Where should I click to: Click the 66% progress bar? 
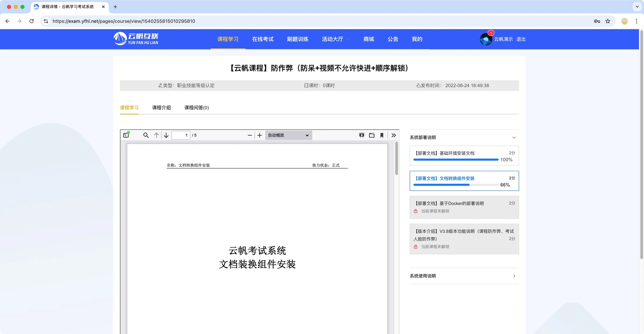tap(456, 185)
